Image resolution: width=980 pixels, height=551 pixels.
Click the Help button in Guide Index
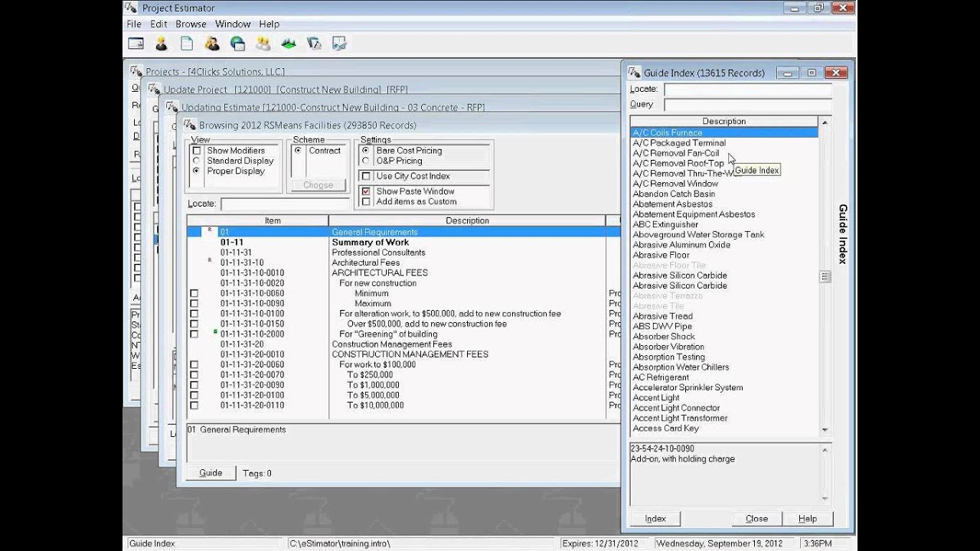pos(807,518)
